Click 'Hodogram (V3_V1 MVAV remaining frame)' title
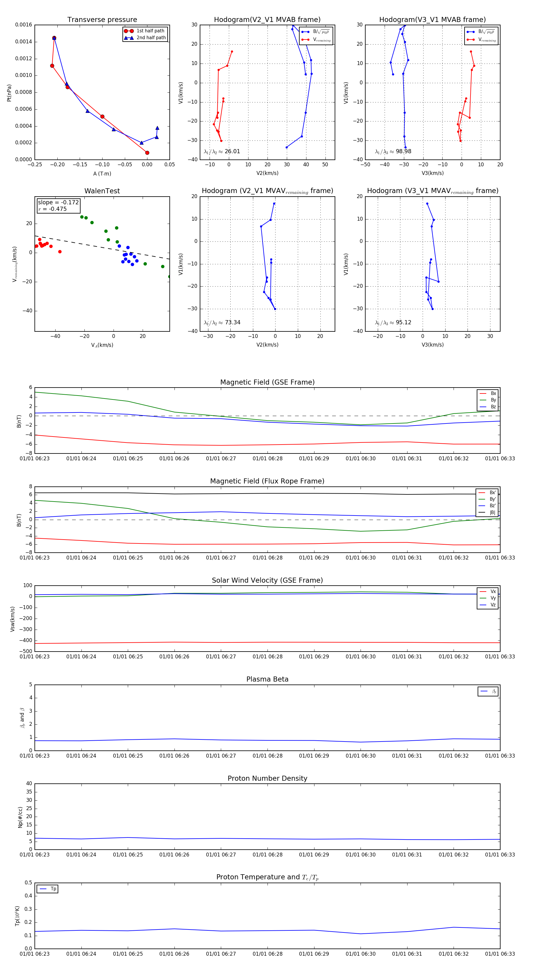 (432, 191)
